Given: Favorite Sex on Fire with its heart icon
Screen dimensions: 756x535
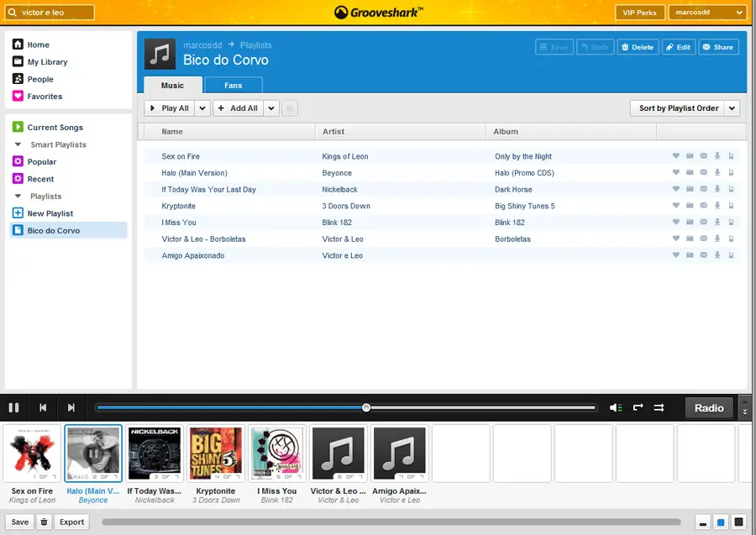Looking at the screenshot, I should click(676, 155).
